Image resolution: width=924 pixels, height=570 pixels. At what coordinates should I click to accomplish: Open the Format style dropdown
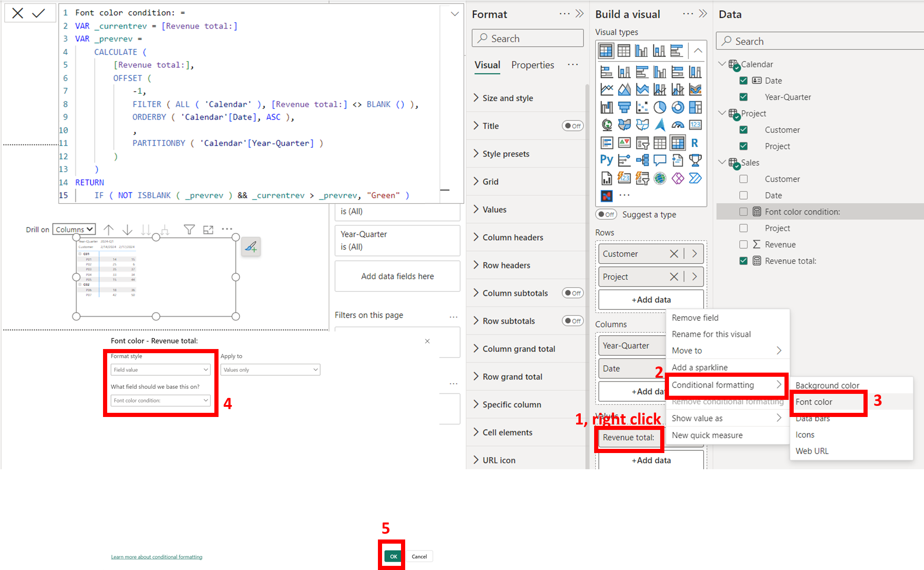tap(161, 370)
